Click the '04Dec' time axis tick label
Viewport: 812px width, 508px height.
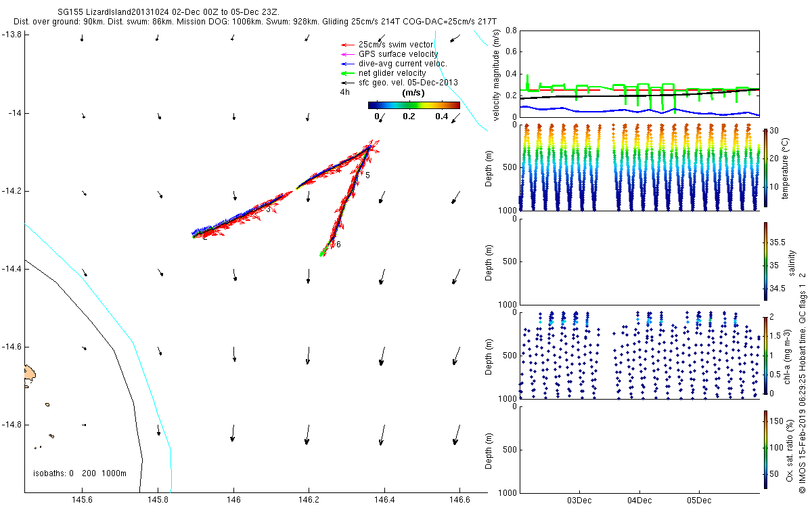click(x=639, y=501)
